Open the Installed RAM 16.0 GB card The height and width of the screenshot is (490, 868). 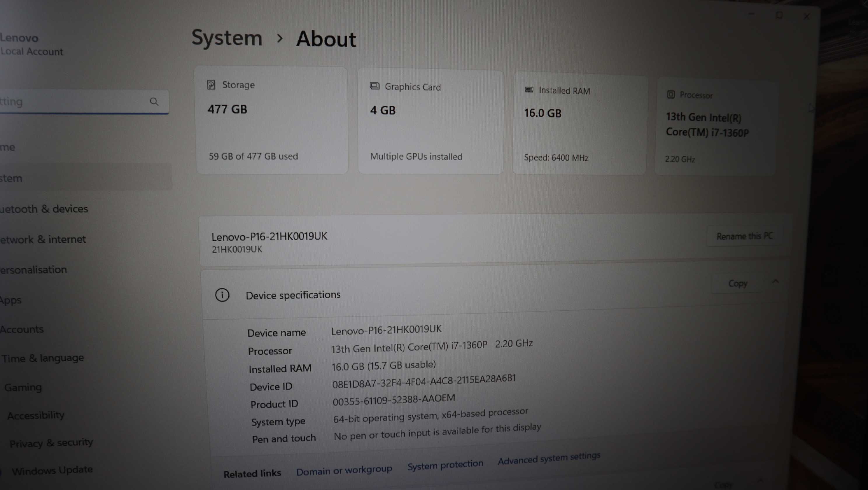(580, 124)
